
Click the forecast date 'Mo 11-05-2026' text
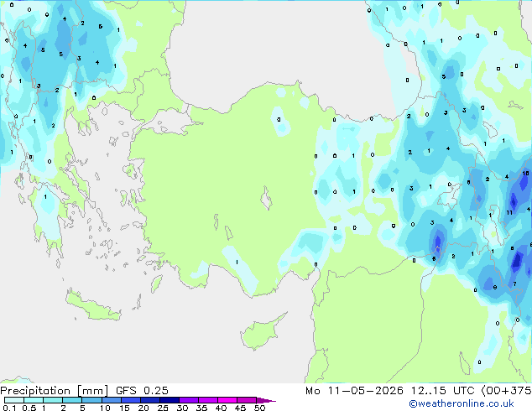(354, 391)
